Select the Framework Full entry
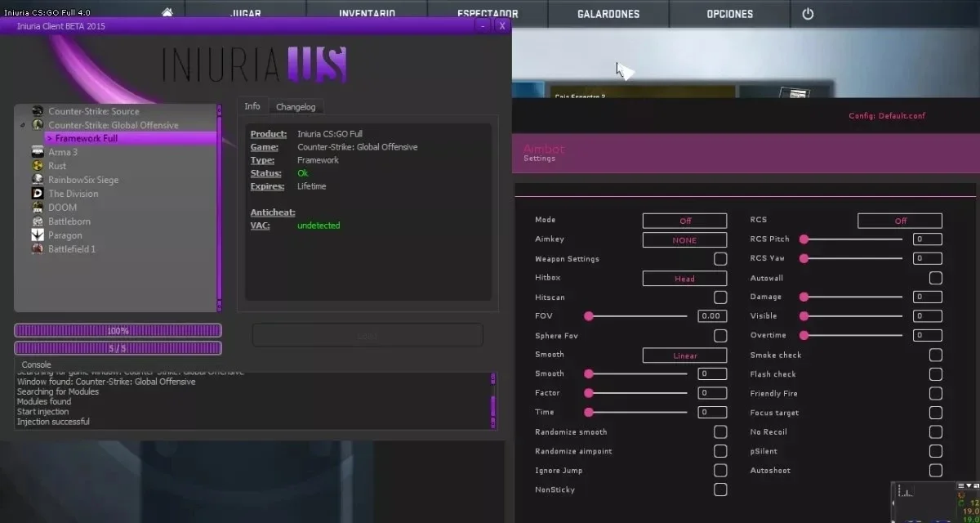The height and width of the screenshot is (523, 980). click(x=131, y=139)
